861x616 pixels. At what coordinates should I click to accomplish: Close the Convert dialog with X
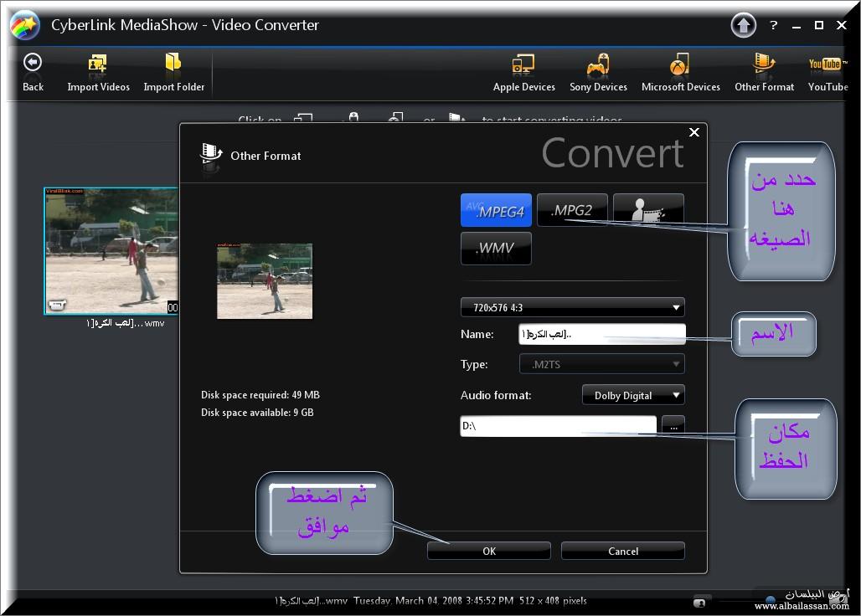(694, 132)
